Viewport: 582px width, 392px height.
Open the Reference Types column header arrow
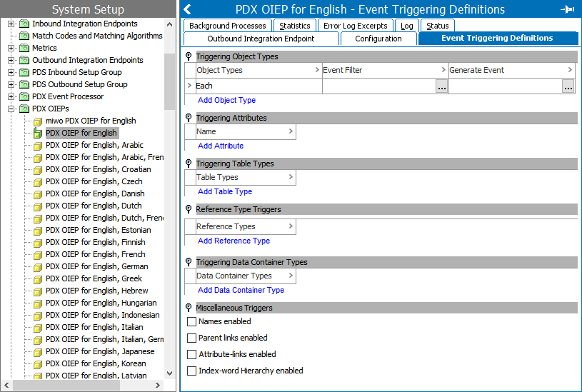click(x=291, y=226)
